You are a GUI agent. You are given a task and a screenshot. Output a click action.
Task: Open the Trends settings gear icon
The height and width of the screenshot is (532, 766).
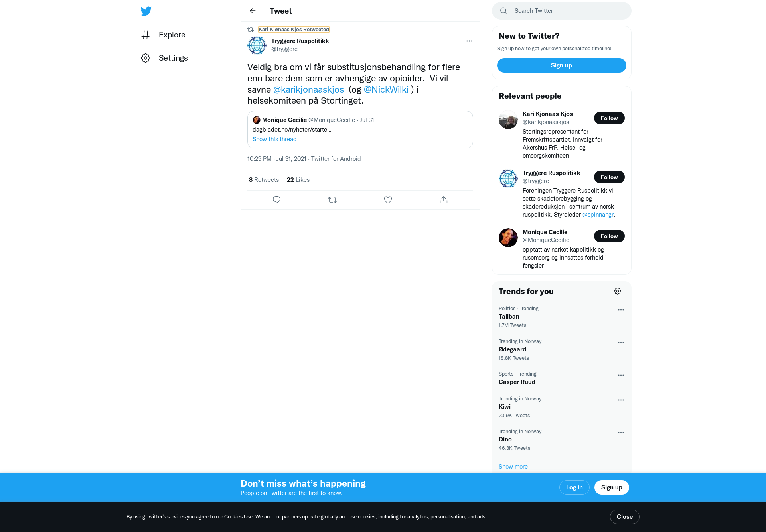(618, 291)
